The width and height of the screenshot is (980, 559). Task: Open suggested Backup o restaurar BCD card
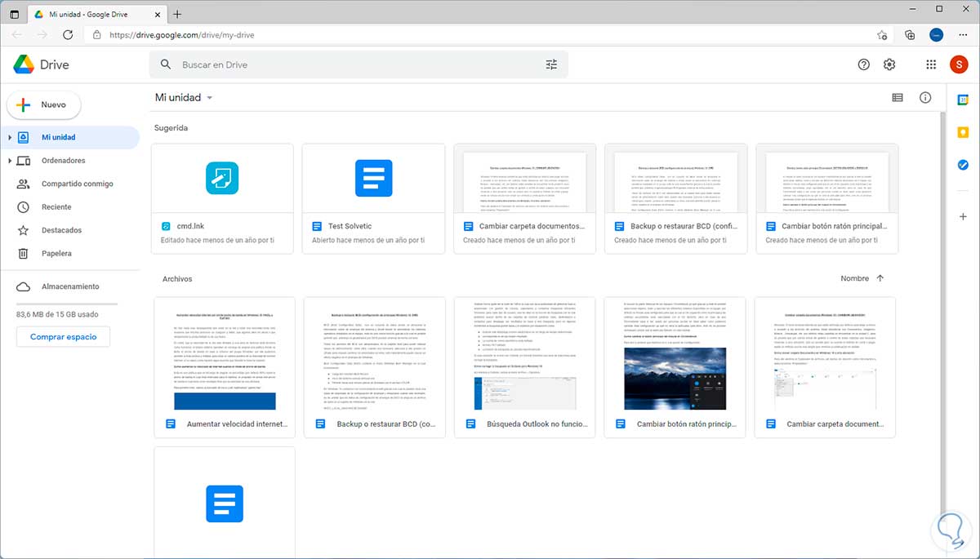[676, 198]
